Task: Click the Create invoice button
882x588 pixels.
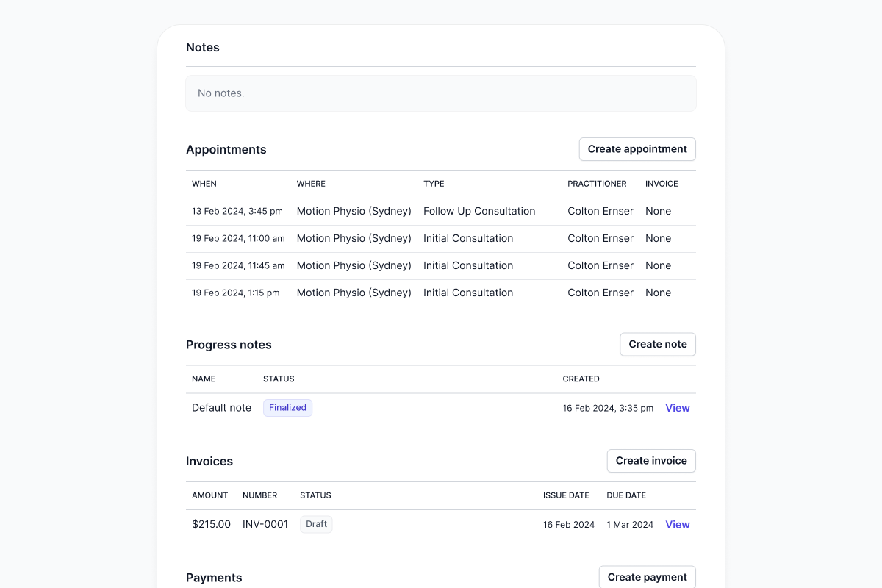Action: click(650, 461)
